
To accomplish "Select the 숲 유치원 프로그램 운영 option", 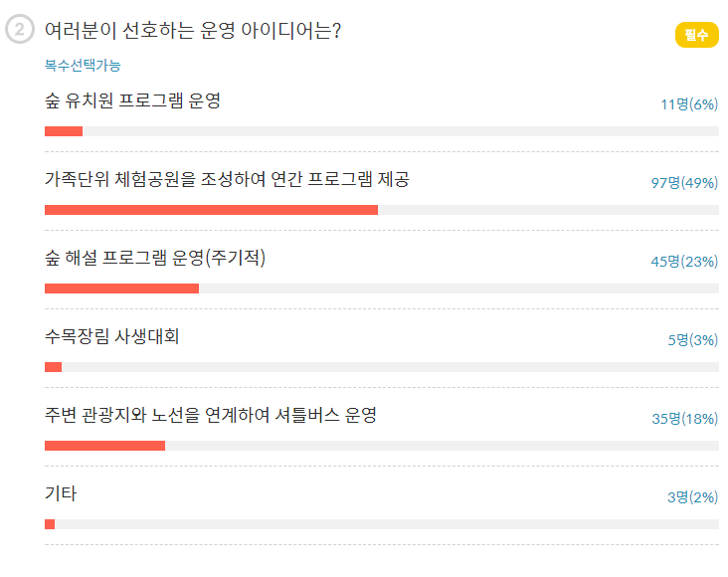I will pyautogui.click(x=132, y=101).
